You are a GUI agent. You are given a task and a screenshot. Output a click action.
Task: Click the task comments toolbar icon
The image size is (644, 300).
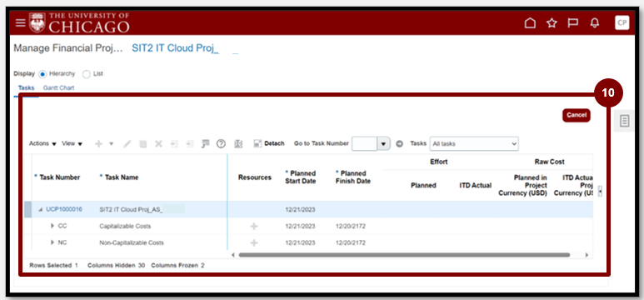pos(205,143)
